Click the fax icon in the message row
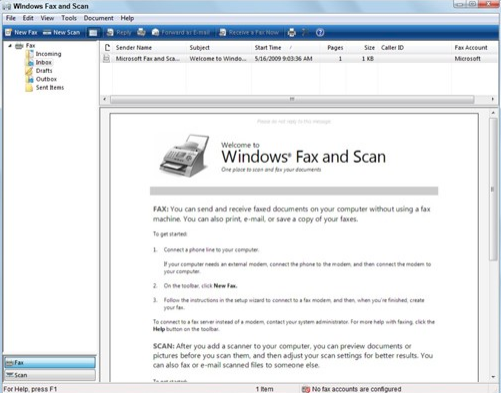This screenshot has height=393, width=501. coord(106,59)
